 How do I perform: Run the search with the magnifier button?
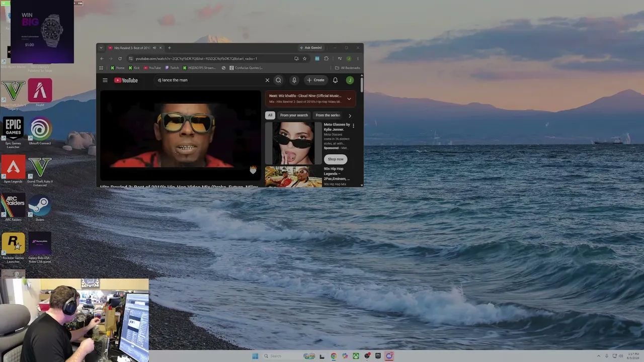[x=278, y=80]
